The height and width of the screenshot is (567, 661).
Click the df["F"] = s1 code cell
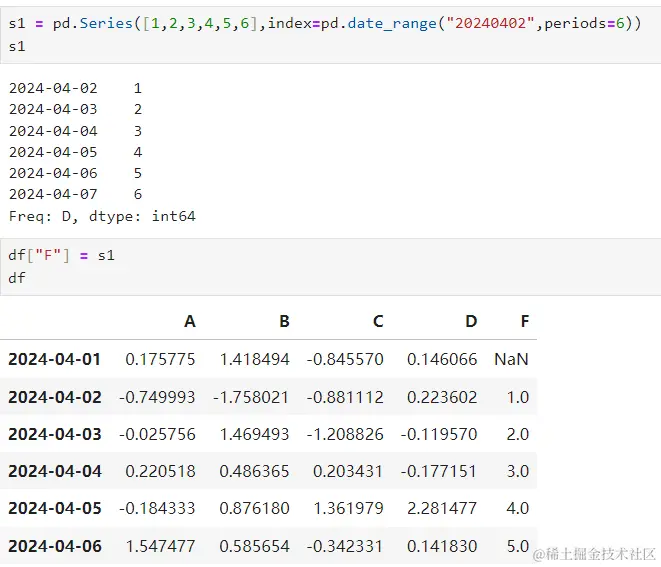330,267
